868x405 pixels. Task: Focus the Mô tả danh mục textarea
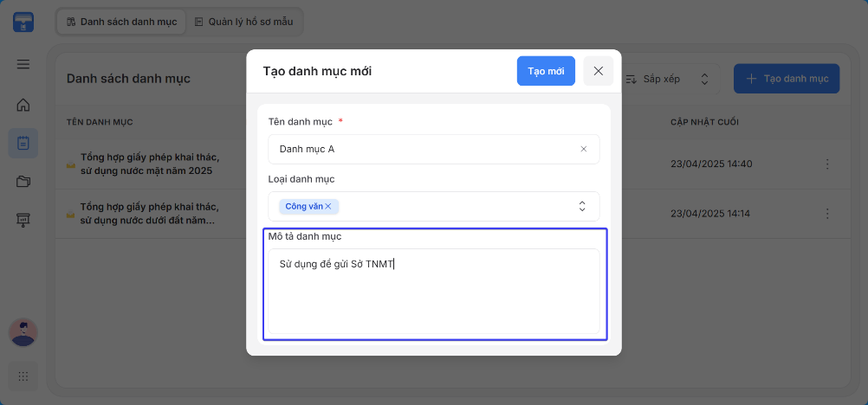coord(434,291)
